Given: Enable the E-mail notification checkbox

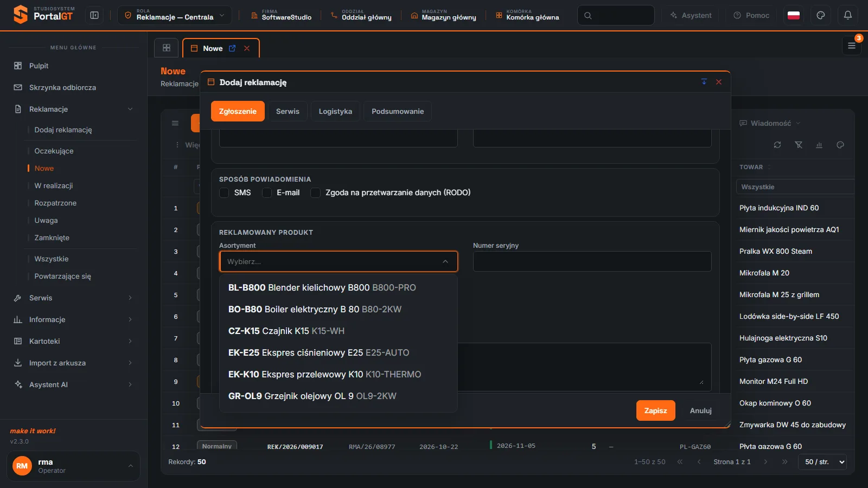Looking at the screenshot, I should pos(267,192).
